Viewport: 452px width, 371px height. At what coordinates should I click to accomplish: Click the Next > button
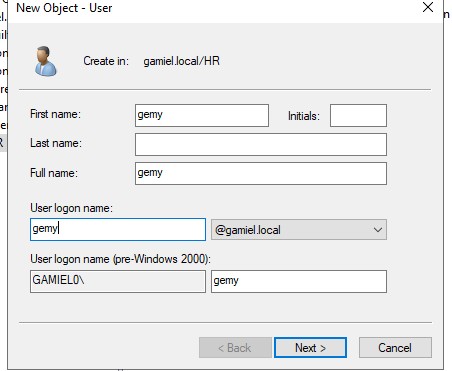tap(310, 348)
